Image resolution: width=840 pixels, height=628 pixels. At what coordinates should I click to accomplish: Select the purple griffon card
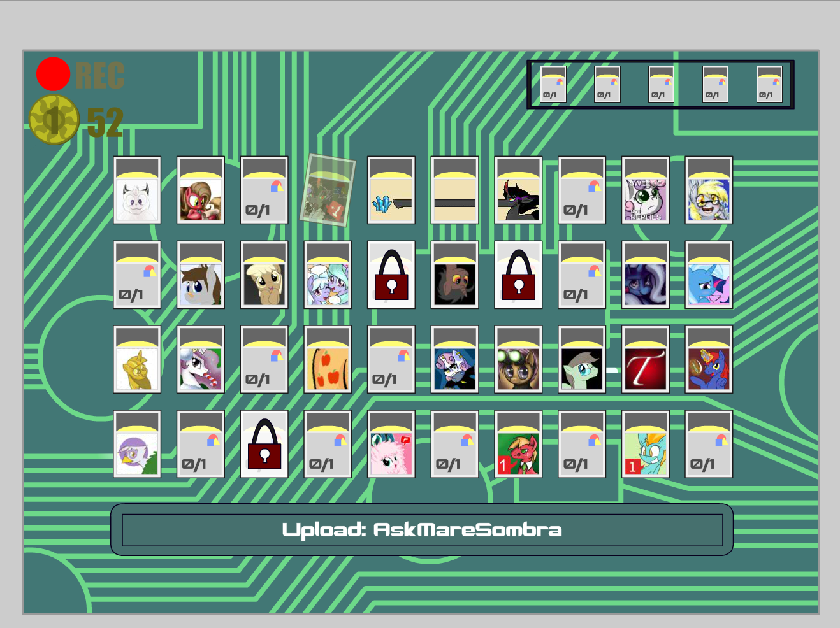pyautogui.click(x=137, y=444)
